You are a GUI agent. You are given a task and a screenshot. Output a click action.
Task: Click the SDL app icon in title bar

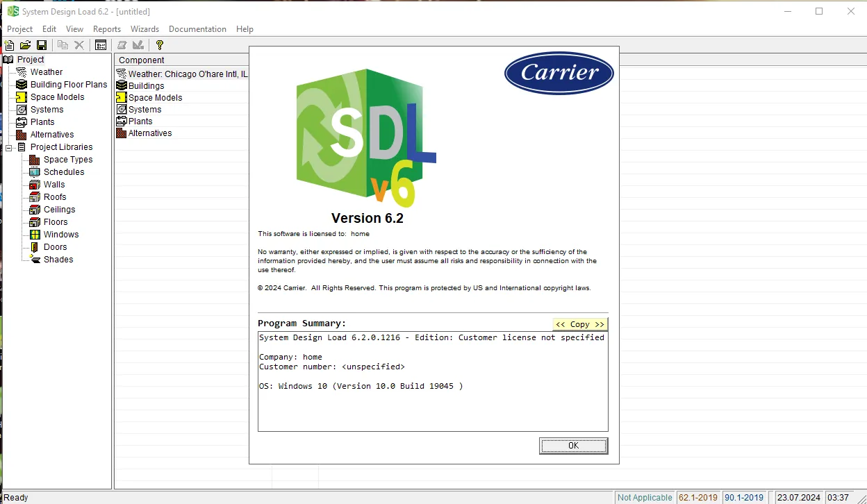pos(13,11)
